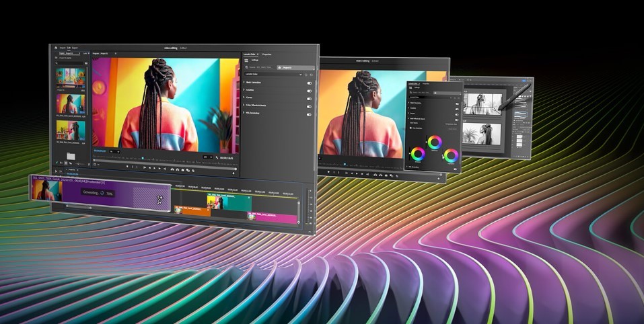The width and height of the screenshot is (644, 324).
Task: Enable Face Detection checkbox in floating Lumetri panel
Action: coord(410,128)
